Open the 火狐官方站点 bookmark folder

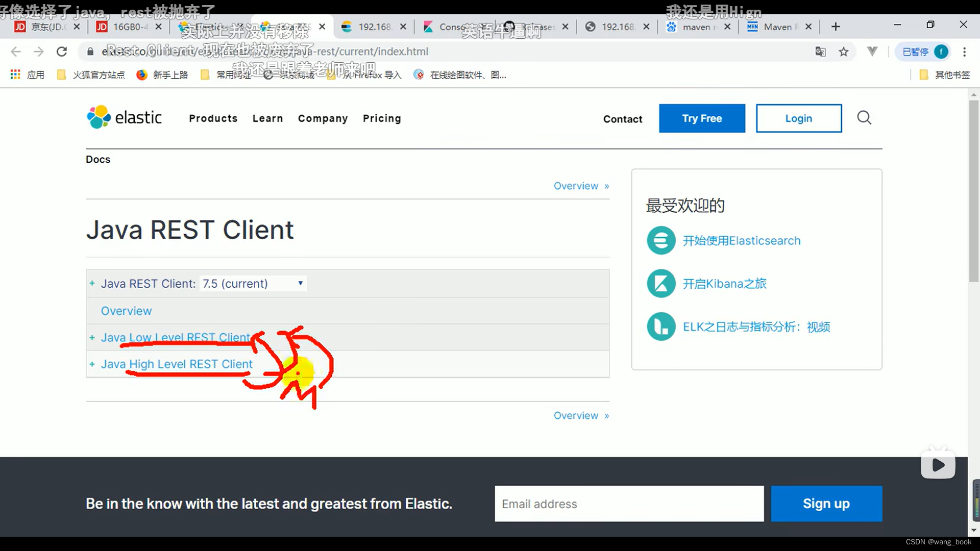(x=91, y=75)
